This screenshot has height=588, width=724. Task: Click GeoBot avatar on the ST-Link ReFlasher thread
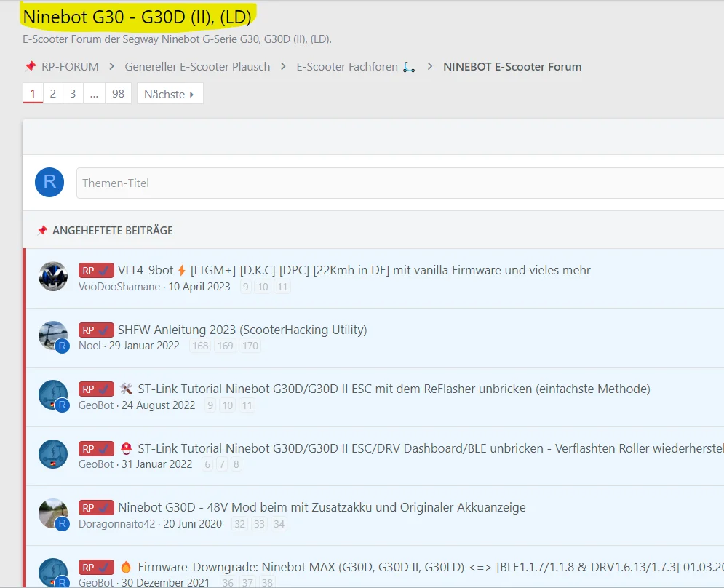[x=52, y=395]
